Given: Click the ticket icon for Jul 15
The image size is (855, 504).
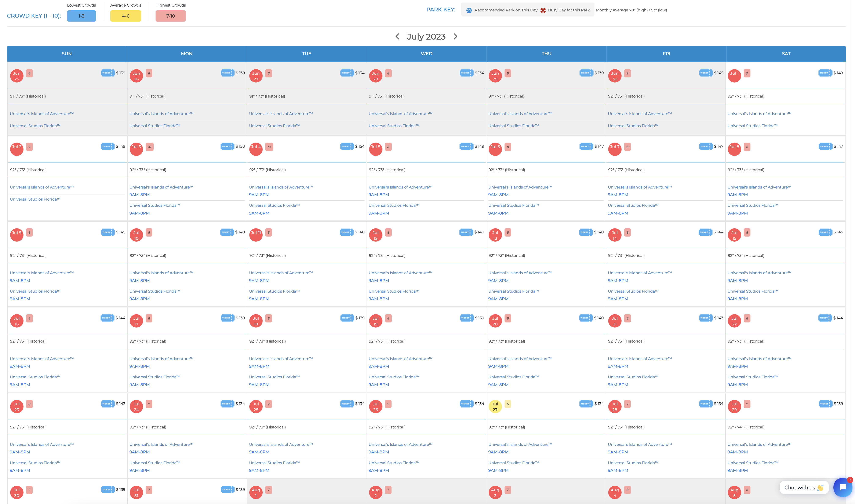Looking at the screenshot, I should click(x=825, y=232).
